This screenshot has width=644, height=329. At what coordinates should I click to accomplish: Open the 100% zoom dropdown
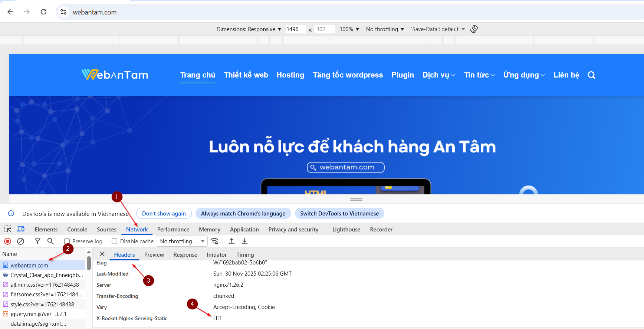[x=349, y=29]
